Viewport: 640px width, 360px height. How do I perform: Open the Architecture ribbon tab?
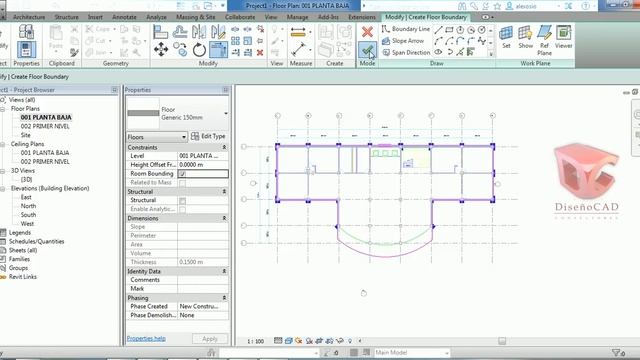tap(29, 17)
